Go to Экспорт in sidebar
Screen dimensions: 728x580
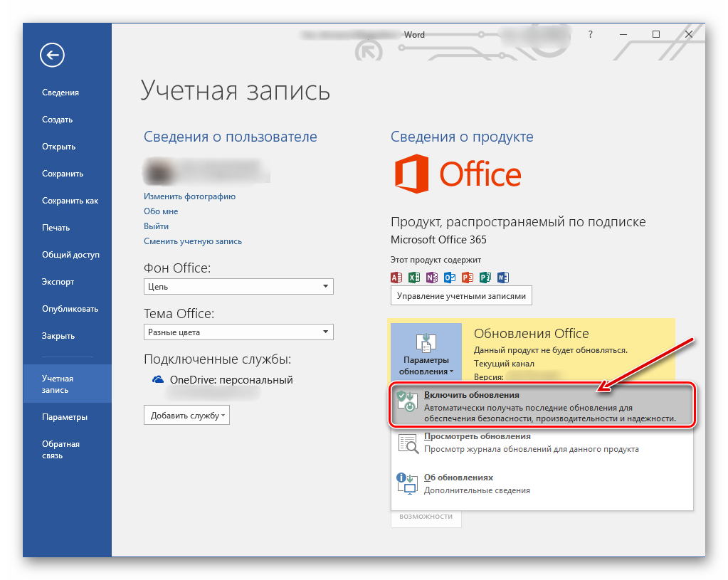tap(58, 282)
